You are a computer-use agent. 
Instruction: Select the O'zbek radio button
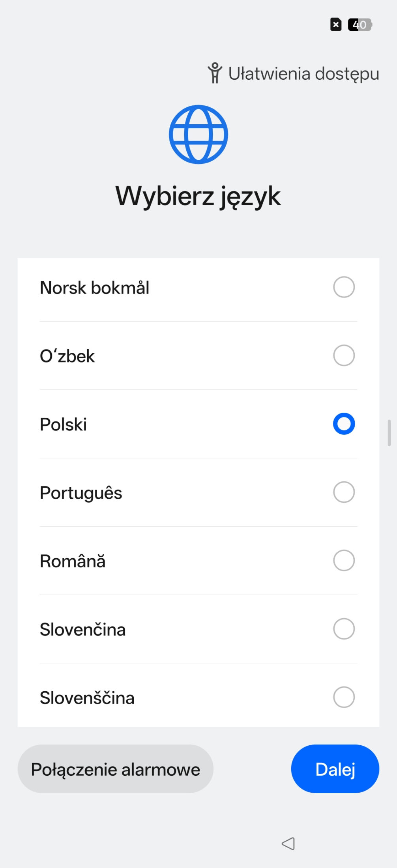[344, 355]
